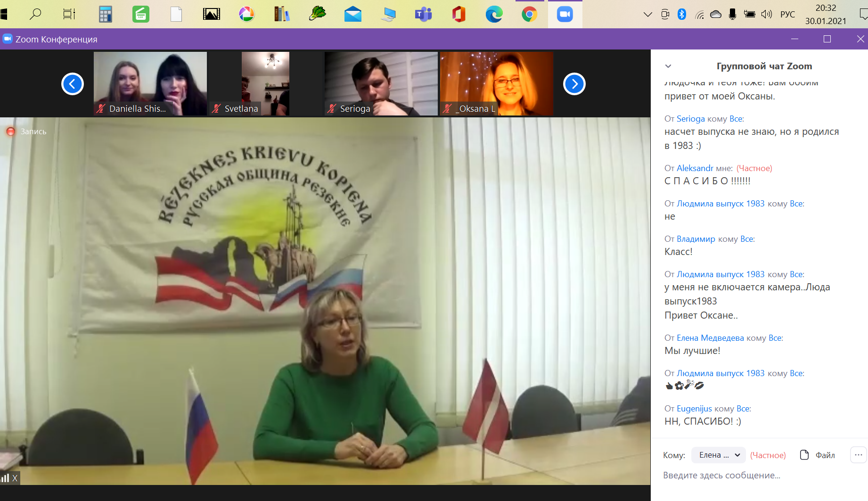The width and height of the screenshot is (868, 501).
Task: Open the recipient dropdown showing Елена
Action: tap(718, 455)
